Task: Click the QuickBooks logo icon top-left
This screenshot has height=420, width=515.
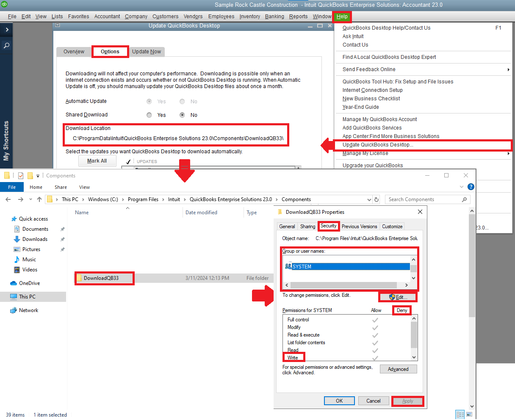Action: [x=4, y=5]
